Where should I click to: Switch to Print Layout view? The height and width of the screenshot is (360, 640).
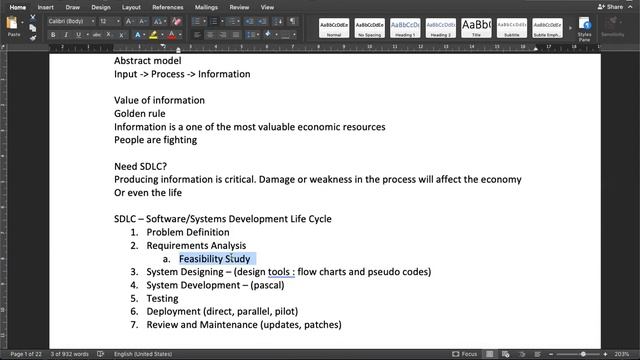(489, 354)
